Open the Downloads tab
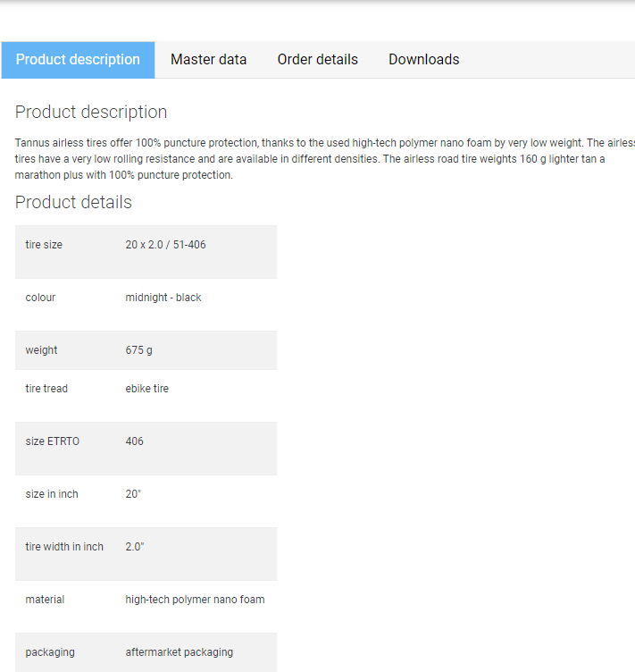This screenshot has width=635, height=672. click(x=424, y=60)
